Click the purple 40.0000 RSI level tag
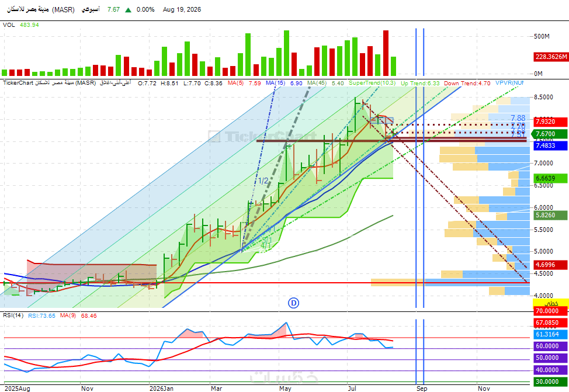 [551, 370]
